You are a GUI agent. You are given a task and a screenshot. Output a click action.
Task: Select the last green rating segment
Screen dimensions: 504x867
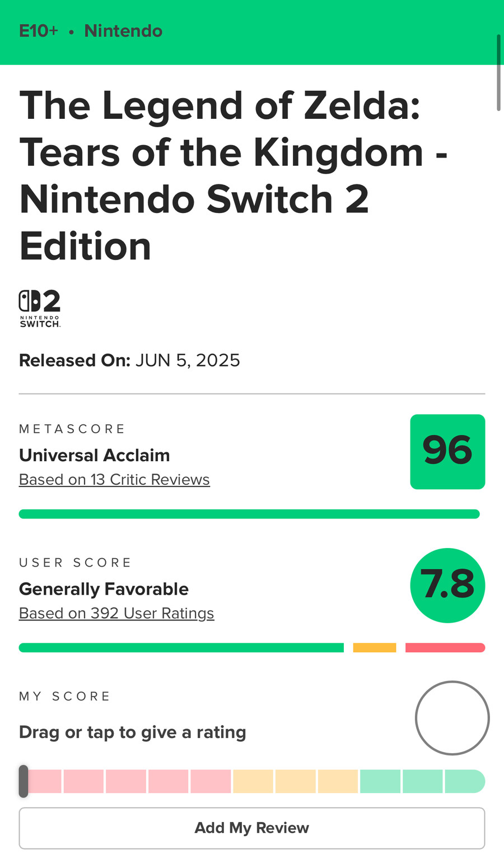[x=465, y=781]
